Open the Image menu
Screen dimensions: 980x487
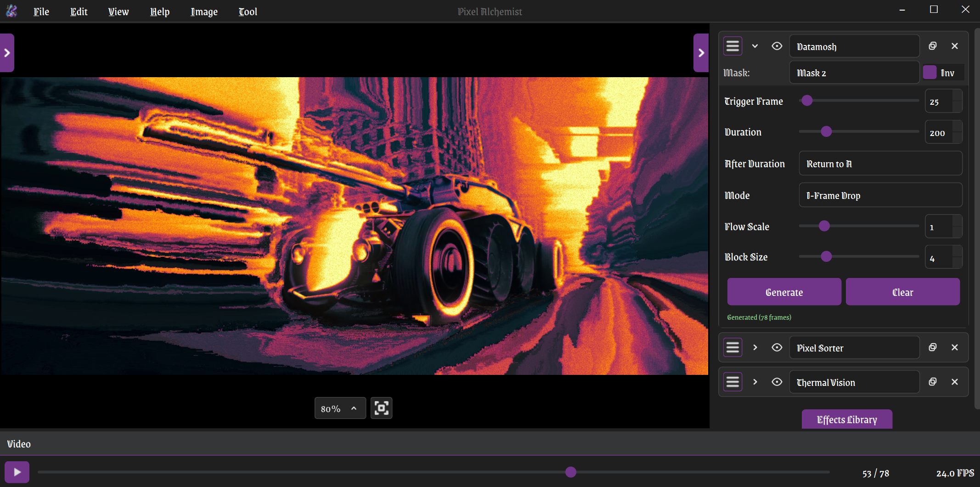(x=204, y=11)
